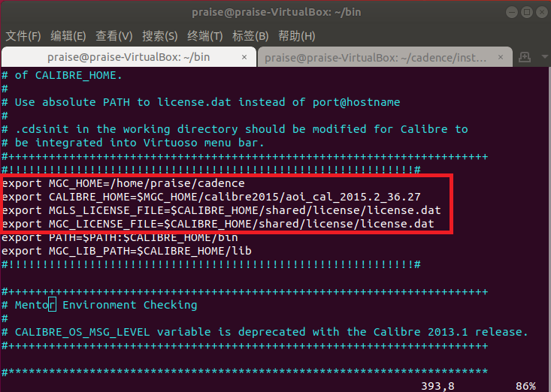Image resolution: width=551 pixels, height=392 pixels.
Task: Click the line 'export MGC_HOME=/home/praise/cadence'
Action: pos(123,183)
